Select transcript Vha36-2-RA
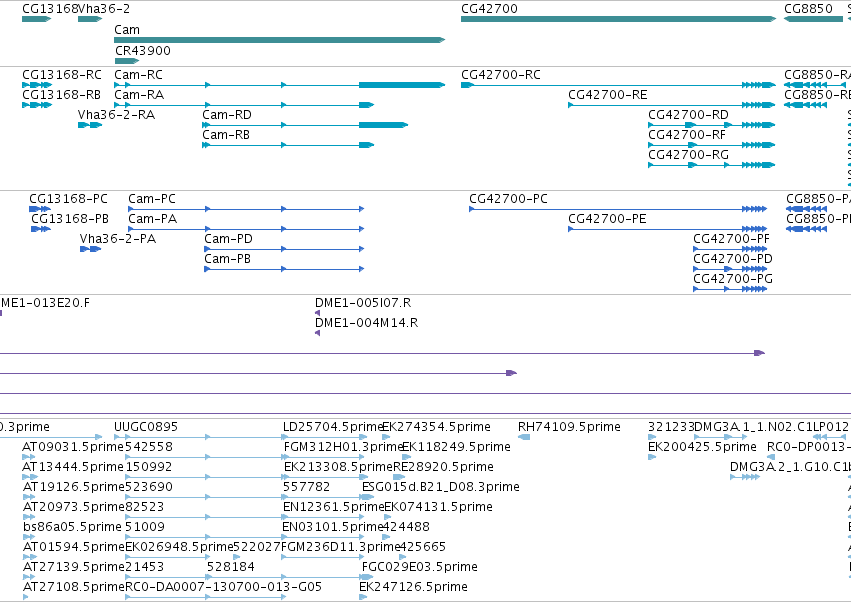851x602 pixels. click(90, 125)
